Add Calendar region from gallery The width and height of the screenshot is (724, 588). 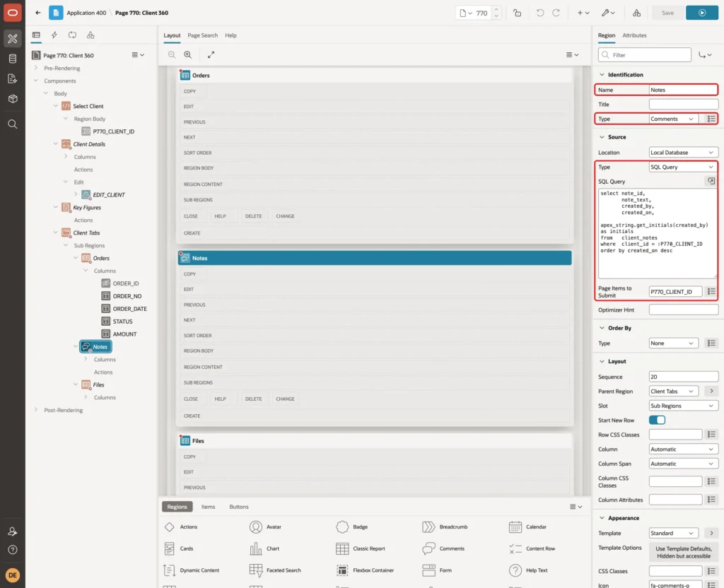[x=527, y=527]
